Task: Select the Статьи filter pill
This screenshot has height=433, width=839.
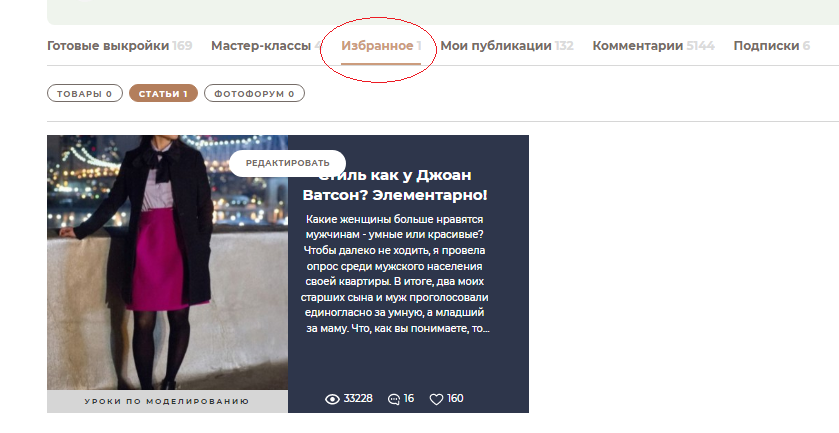Action: pos(161,94)
